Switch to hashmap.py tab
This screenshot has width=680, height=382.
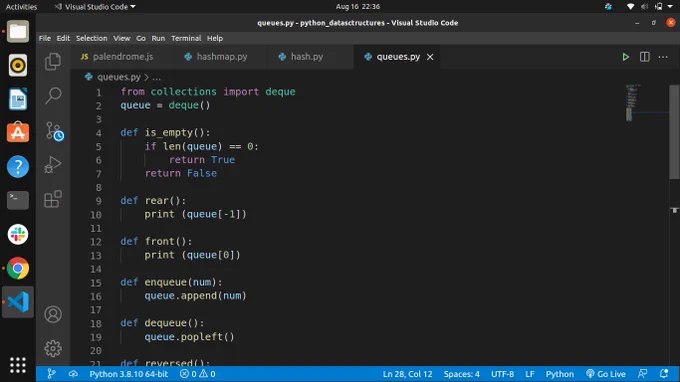click(222, 57)
